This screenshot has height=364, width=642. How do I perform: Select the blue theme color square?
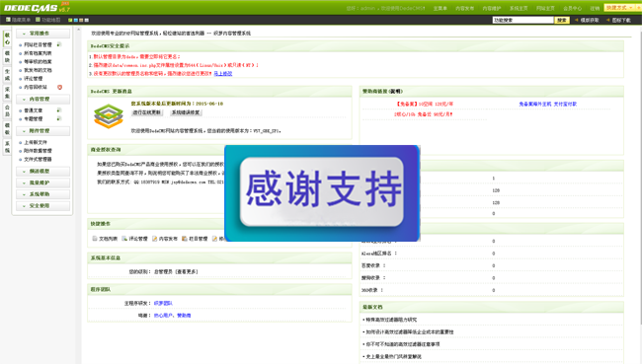(76, 20)
